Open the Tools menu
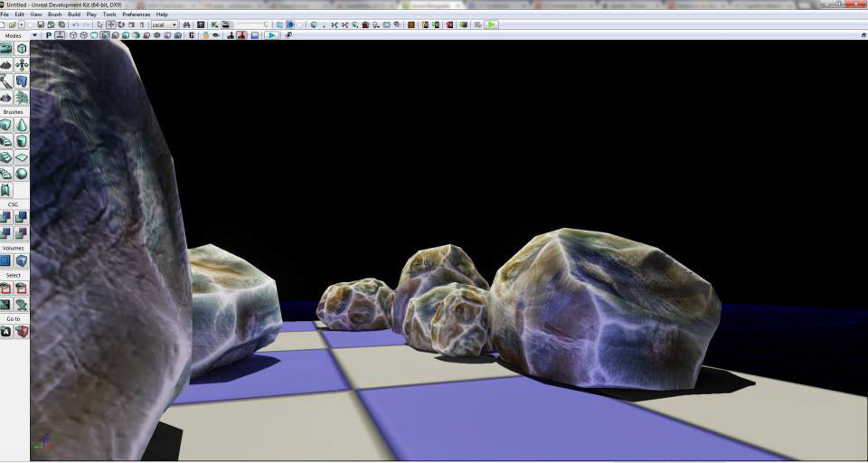 (x=109, y=14)
